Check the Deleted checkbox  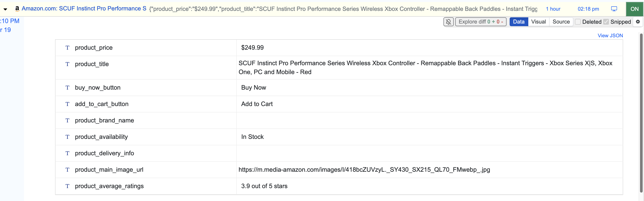point(578,22)
